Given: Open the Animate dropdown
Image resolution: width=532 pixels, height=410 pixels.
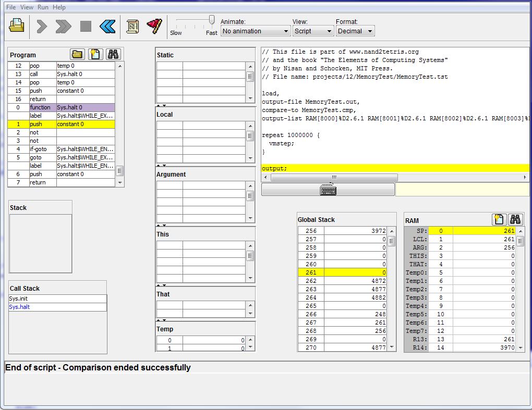Looking at the screenshot, I should tap(255, 31).
